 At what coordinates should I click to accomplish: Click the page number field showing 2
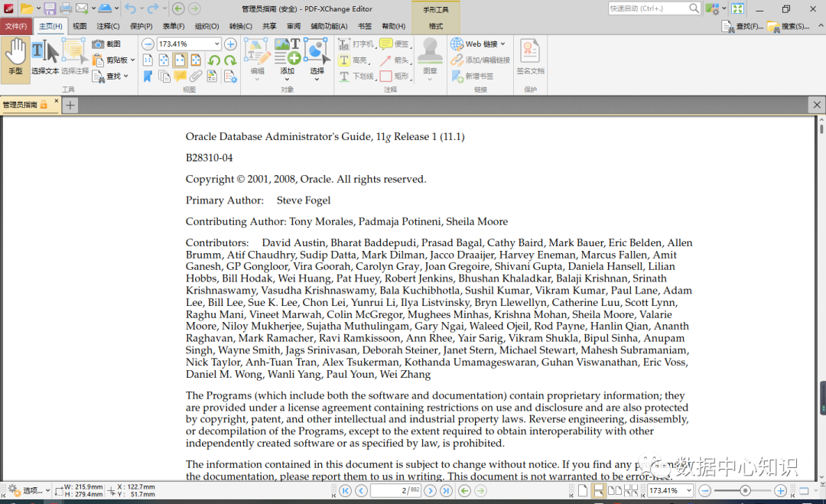tap(395, 491)
